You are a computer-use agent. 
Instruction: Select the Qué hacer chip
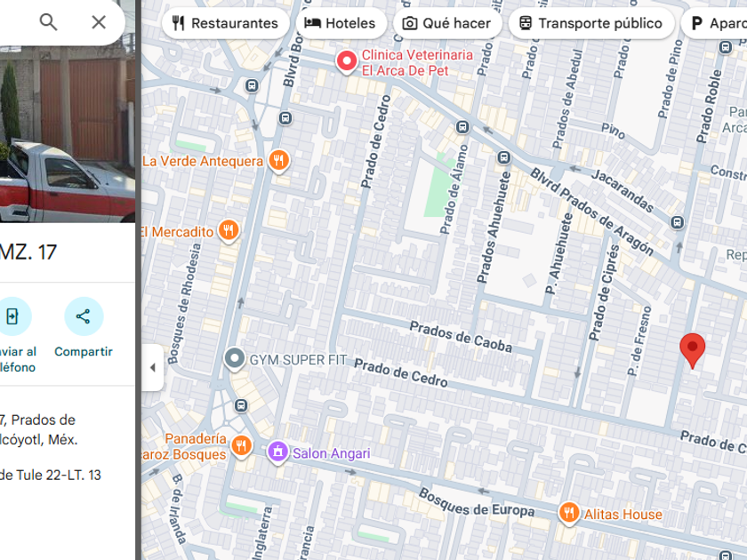click(x=447, y=23)
